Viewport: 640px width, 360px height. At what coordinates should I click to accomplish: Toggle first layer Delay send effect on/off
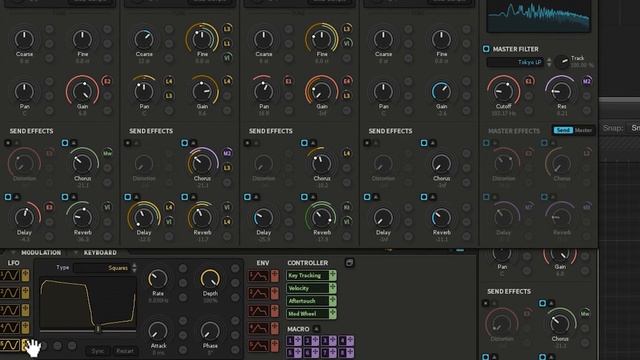click(8, 197)
